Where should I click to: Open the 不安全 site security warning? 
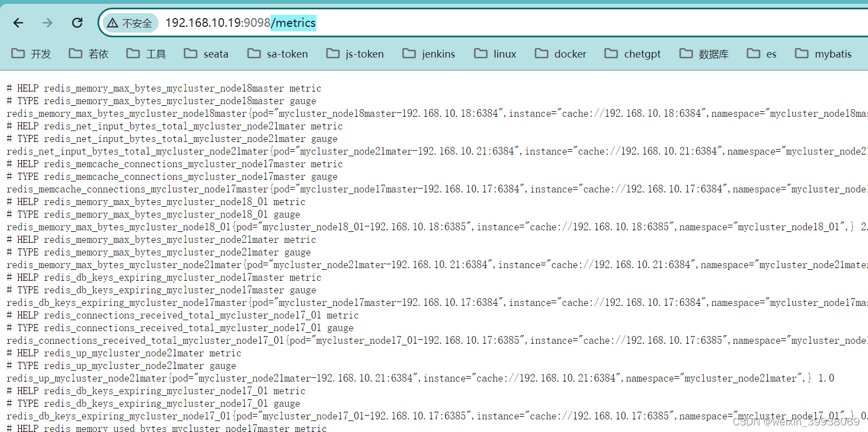(x=130, y=23)
